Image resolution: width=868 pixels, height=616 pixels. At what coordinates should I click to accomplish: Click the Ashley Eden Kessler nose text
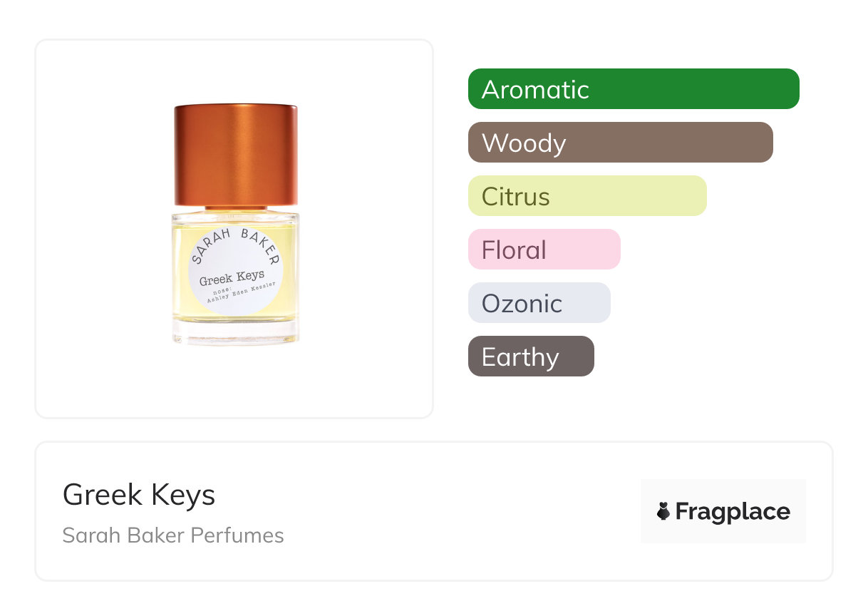click(x=240, y=293)
